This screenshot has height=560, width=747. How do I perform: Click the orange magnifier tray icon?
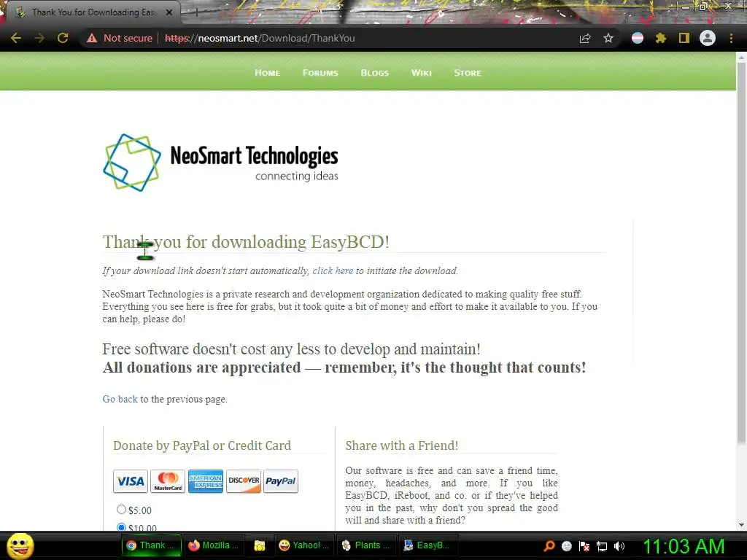pyautogui.click(x=549, y=546)
